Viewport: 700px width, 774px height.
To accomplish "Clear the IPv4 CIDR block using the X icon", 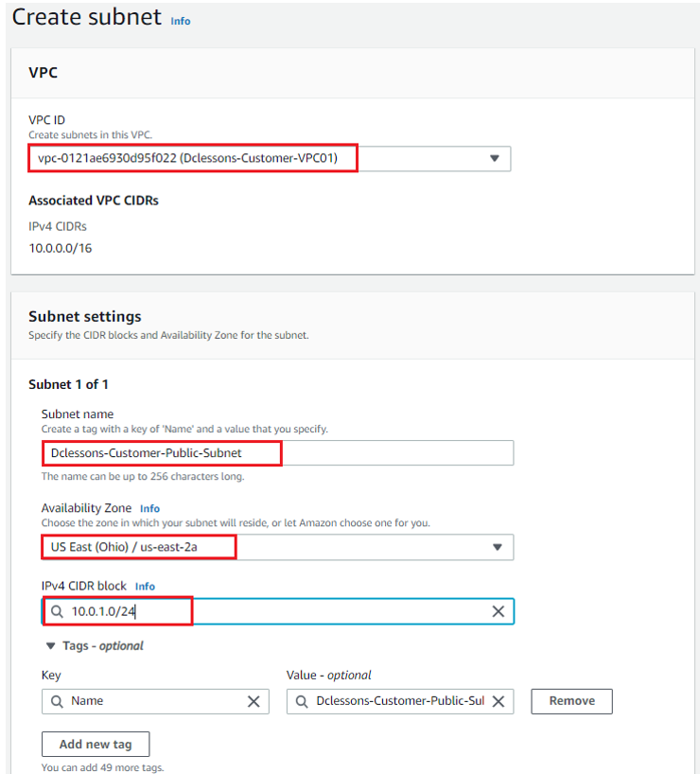I will pyautogui.click(x=499, y=611).
